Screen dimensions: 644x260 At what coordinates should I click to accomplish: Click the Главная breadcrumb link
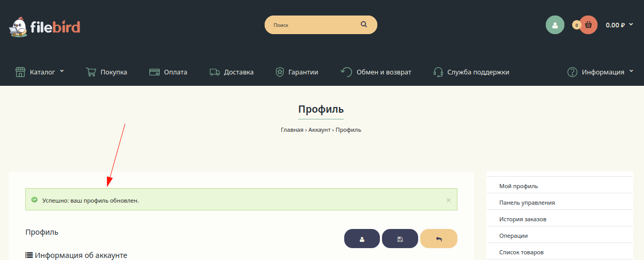pos(292,130)
